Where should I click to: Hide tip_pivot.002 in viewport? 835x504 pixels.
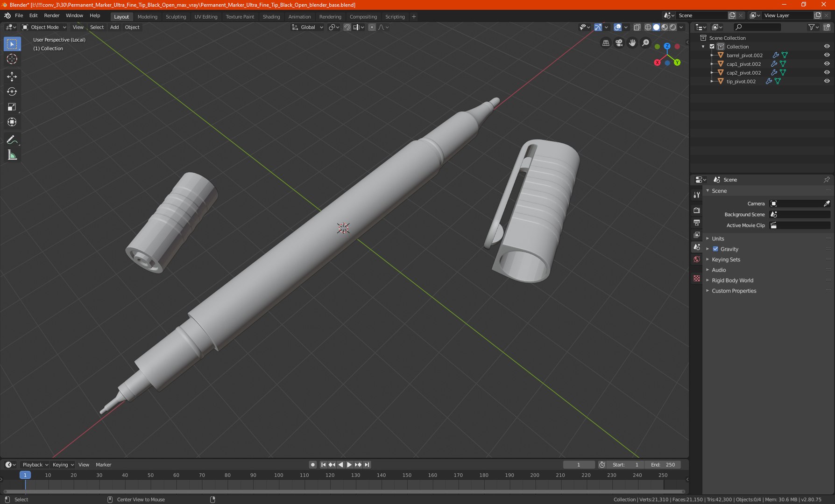pos(827,81)
